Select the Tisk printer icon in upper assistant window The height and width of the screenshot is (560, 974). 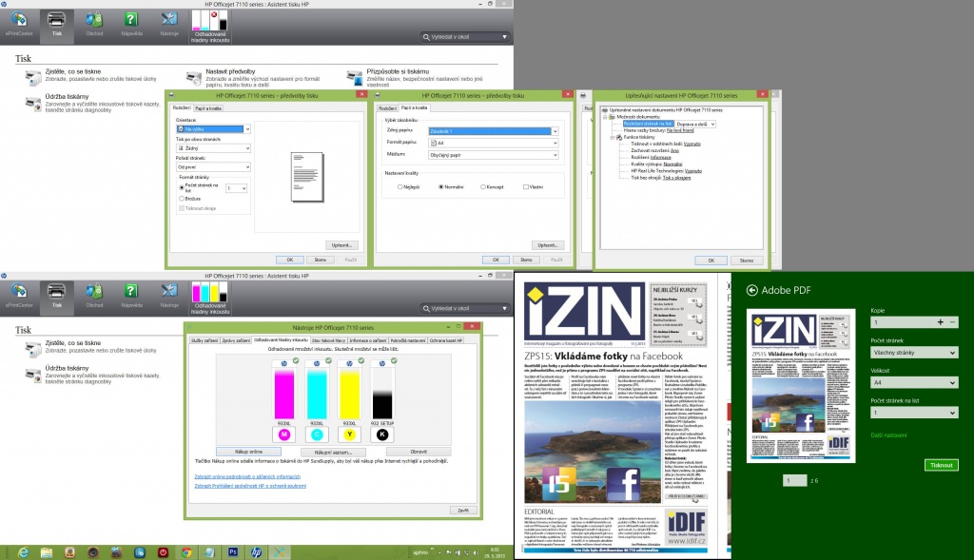pyautogui.click(x=56, y=25)
